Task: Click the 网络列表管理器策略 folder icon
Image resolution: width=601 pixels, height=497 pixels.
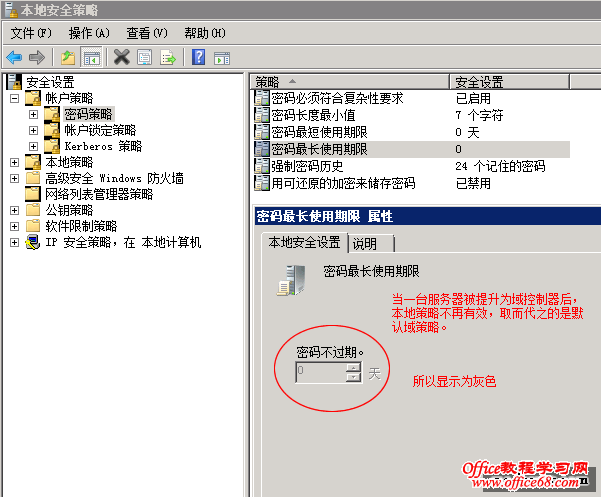Action: pyautogui.click(x=33, y=194)
